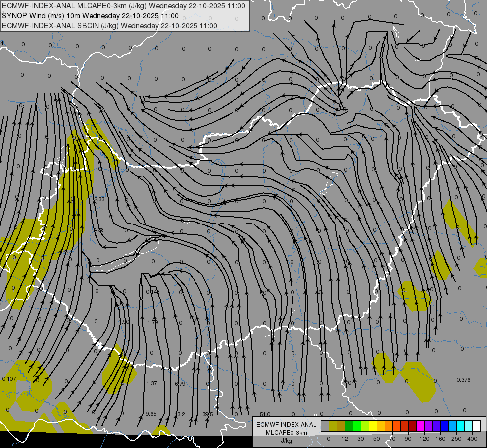Click the map value '13.2'
The width and height of the screenshot is (487, 448).
(x=180, y=414)
